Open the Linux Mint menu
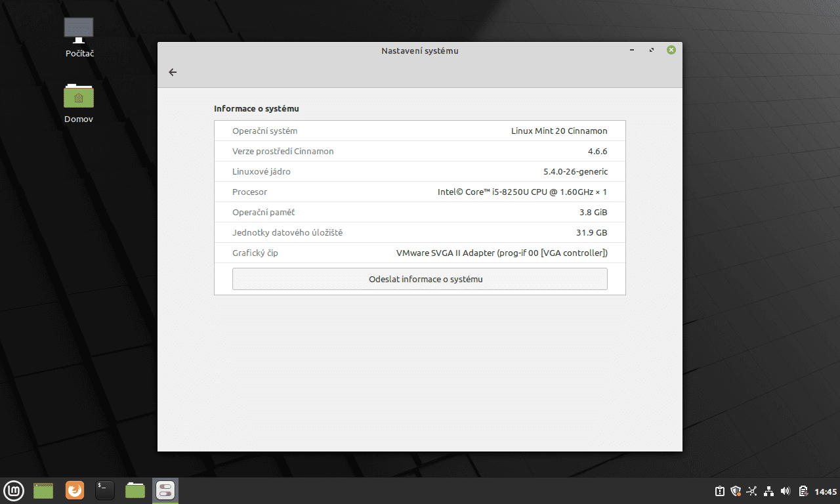Image resolution: width=840 pixels, height=504 pixels. click(14, 490)
